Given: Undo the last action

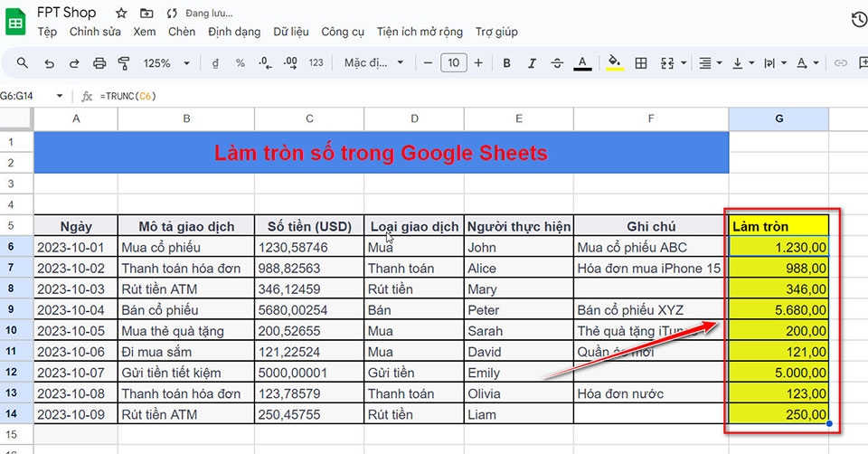Looking at the screenshot, I should click(x=49, y=63).
